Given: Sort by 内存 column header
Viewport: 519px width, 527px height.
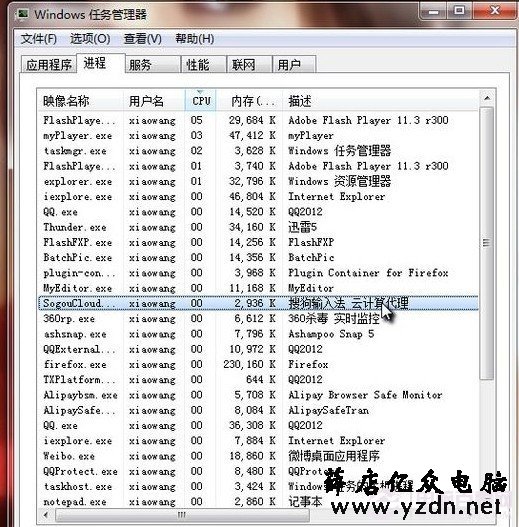Looking at the screenshot, I should [249, 101].
